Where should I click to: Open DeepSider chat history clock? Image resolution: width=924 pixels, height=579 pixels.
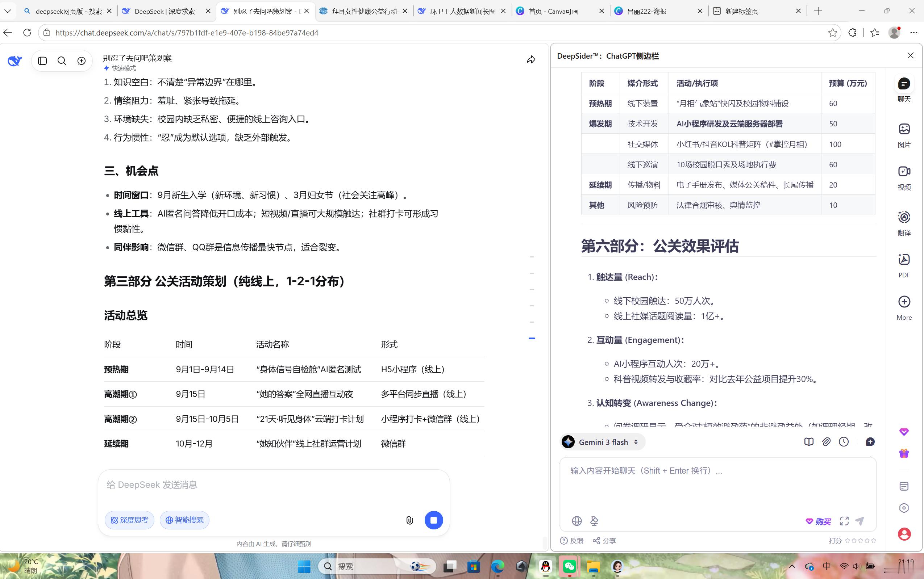(x=844, y=442)
